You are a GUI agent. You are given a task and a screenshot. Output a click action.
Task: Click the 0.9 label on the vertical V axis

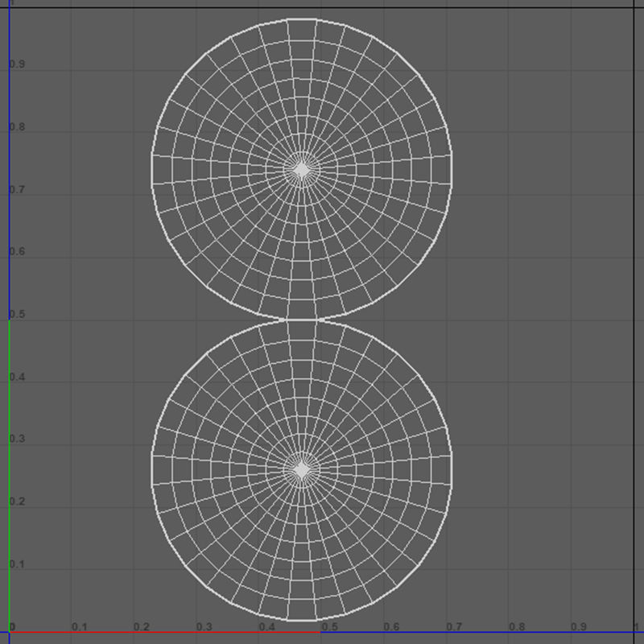(17, 64)
